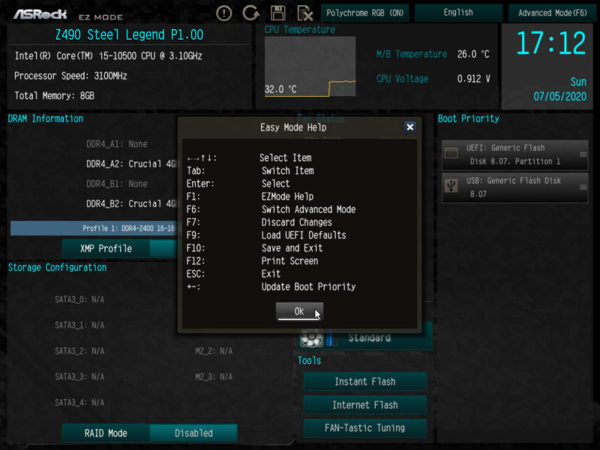Click the Boot Priority heading
This screenshot has width=600, height=450.
pyautogui.click(x=468, y=119)
